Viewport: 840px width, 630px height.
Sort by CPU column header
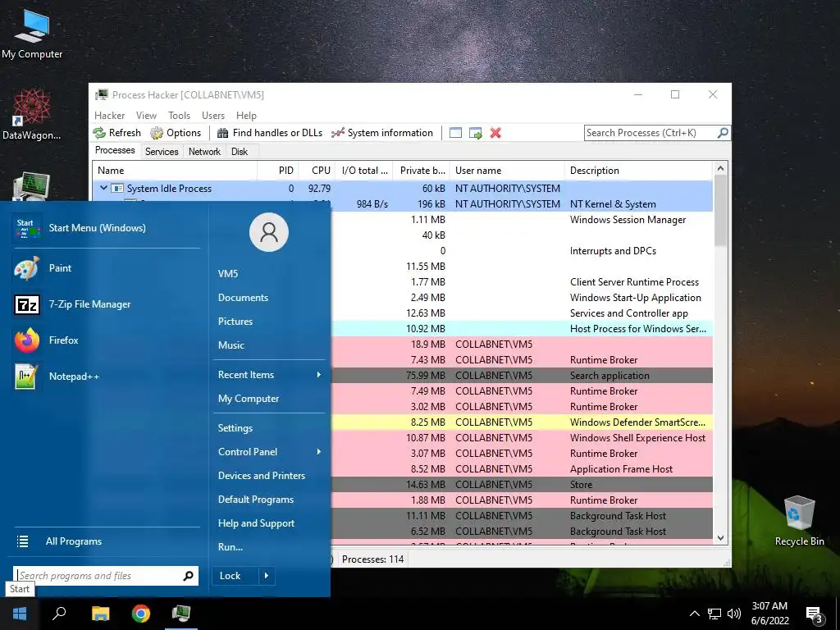[317, 171]
